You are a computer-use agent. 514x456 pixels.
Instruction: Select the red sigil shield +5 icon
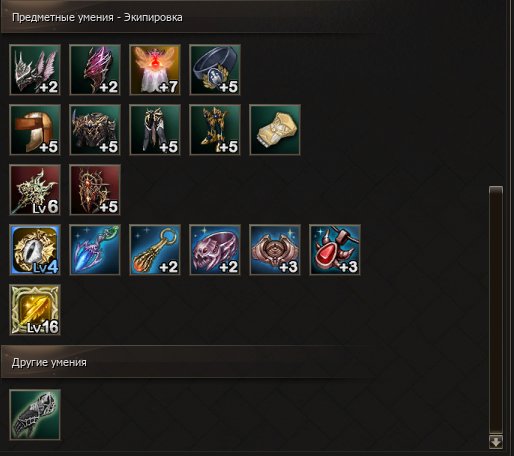[x=95, y=190]
